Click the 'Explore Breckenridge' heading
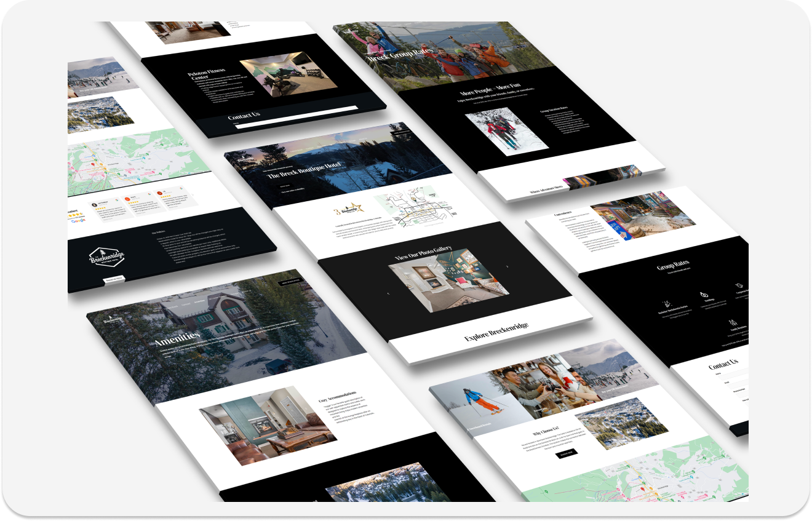The width and height of the screenshot is (812, 521). (496, 332)
